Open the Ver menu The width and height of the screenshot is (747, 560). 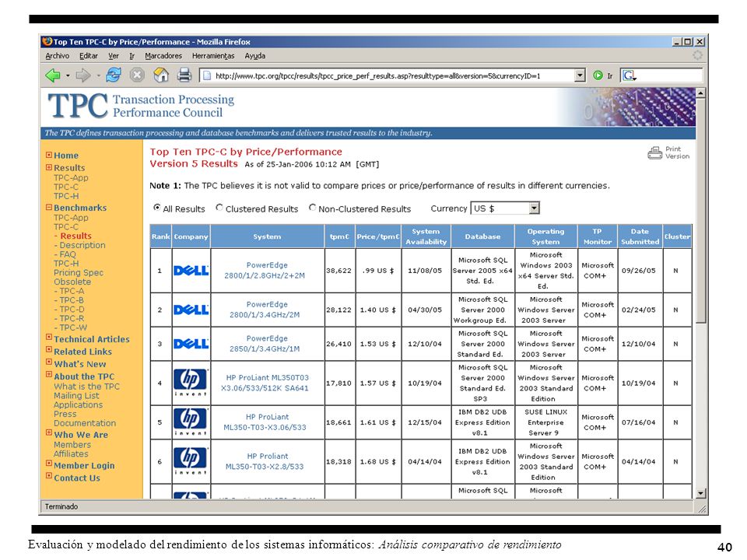[114, 56]
